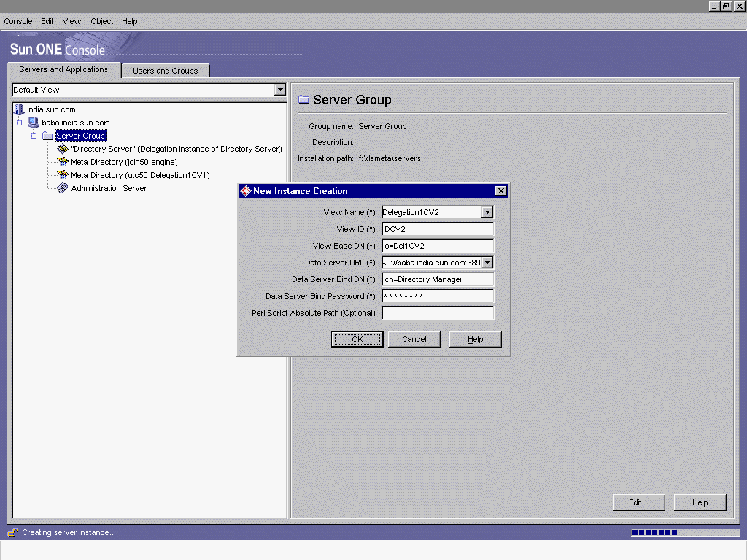Viewport: 747px width, 560px height.
Task: Confirm the dialog with OK
Action: [x=357, y=339]
